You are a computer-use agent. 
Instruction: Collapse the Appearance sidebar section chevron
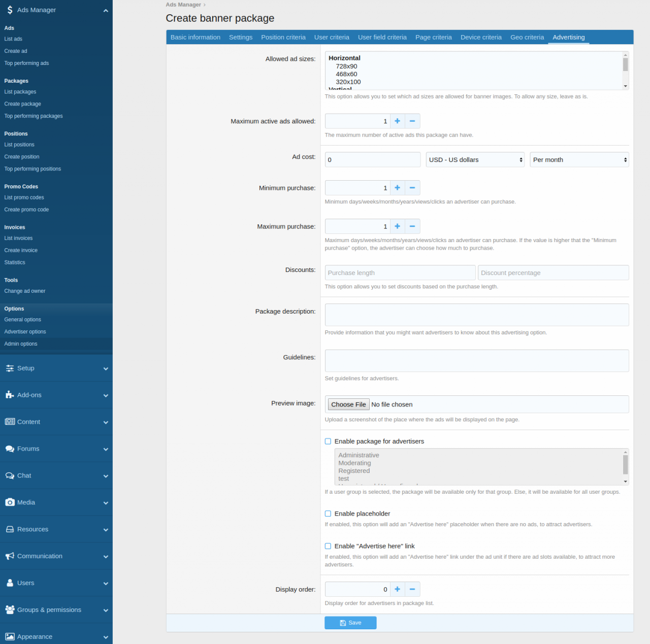106,636
